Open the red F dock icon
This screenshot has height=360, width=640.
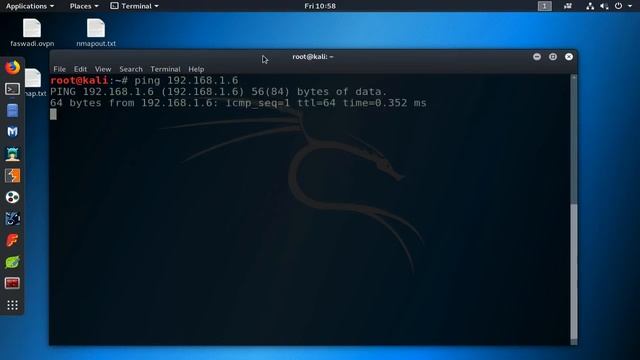click(x=12, y=240)
